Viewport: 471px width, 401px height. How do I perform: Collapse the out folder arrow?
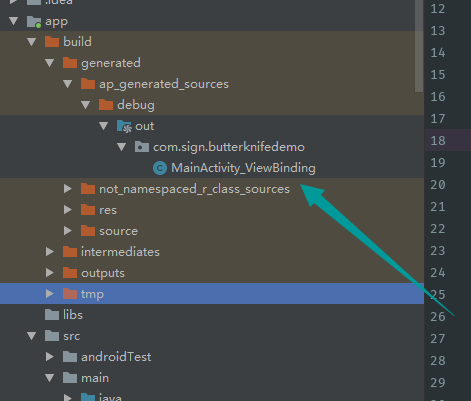(104, 126)
